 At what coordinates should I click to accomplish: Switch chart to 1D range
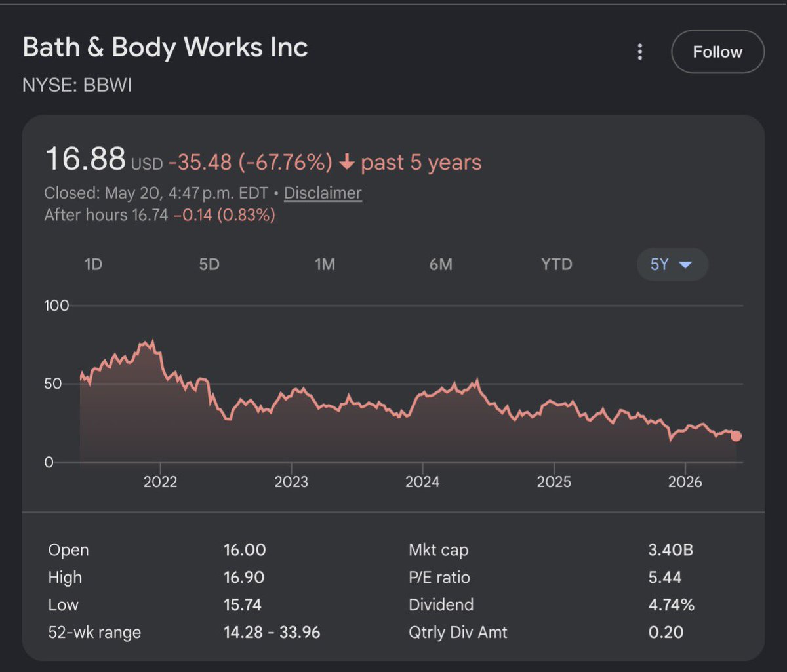click(x=94, y=265)
